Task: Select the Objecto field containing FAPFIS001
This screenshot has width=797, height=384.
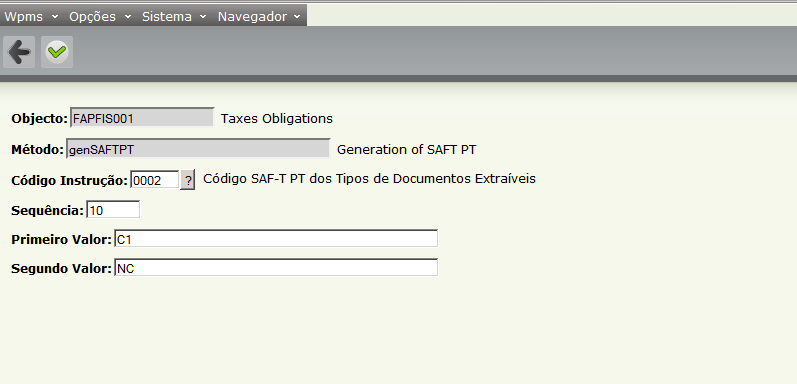Action: pos(142,117)
